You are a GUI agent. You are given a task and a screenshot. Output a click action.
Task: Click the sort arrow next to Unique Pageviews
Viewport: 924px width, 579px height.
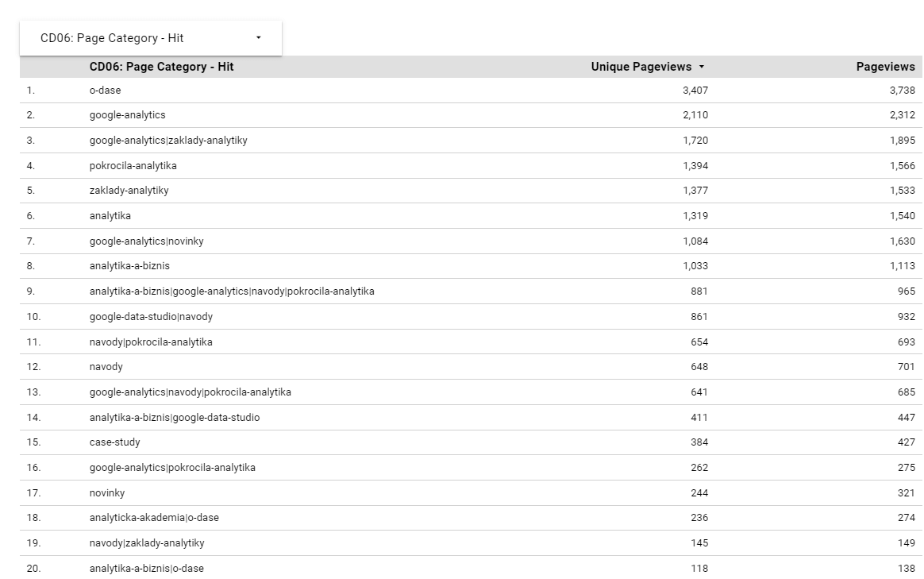click(701, 67)
